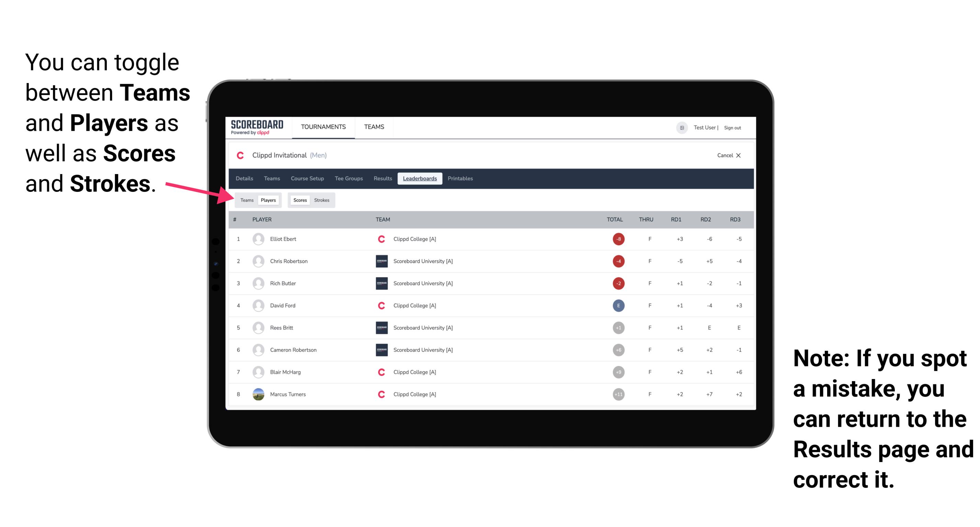980x527 pixels.
Task: Select the Leaderboards tab
Action: [420, 179]
